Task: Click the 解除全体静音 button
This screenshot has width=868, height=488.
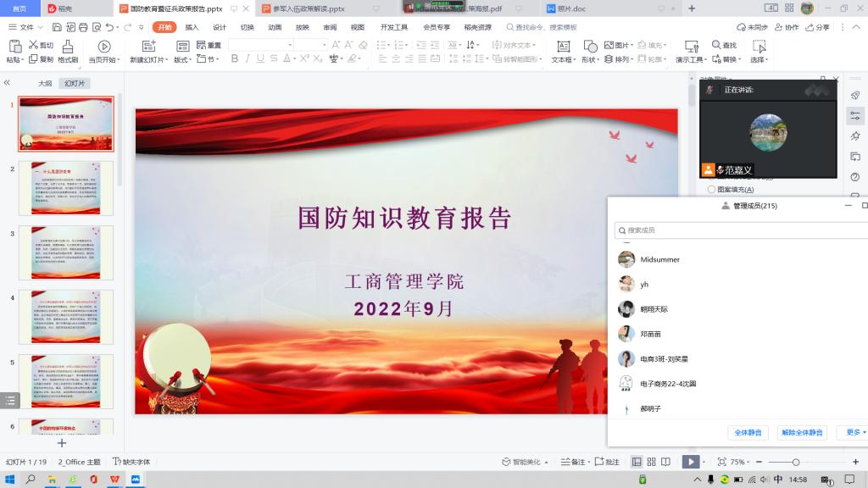Action: coord(802,433)
